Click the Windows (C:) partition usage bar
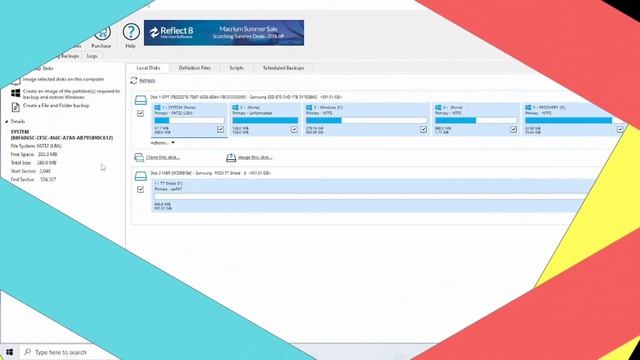The height and width of the screenshot is (360, 640). [x=366, y=120]
